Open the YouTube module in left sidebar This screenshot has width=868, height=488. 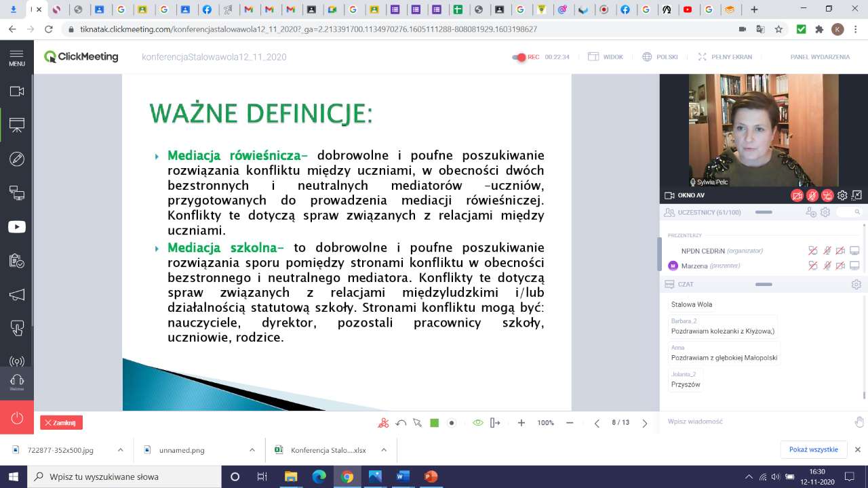pyautogui.click(x=16, y=227)
